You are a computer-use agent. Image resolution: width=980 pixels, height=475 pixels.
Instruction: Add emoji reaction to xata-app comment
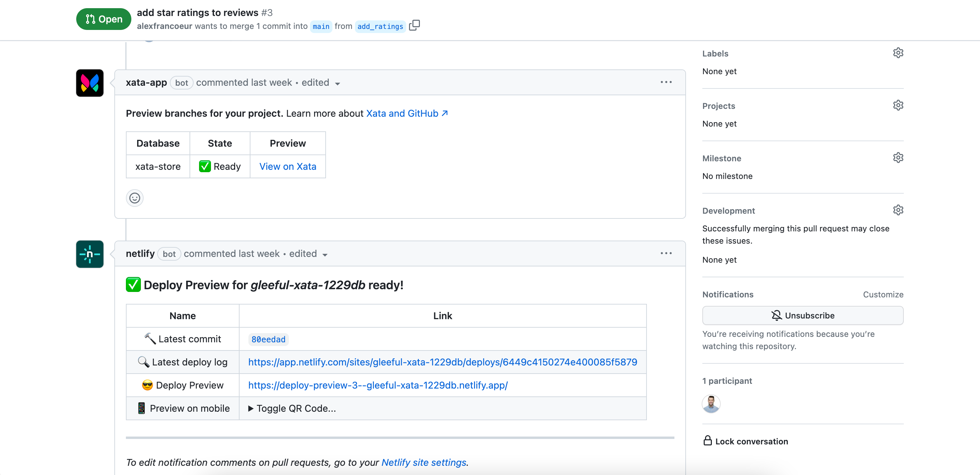[135, 198]
